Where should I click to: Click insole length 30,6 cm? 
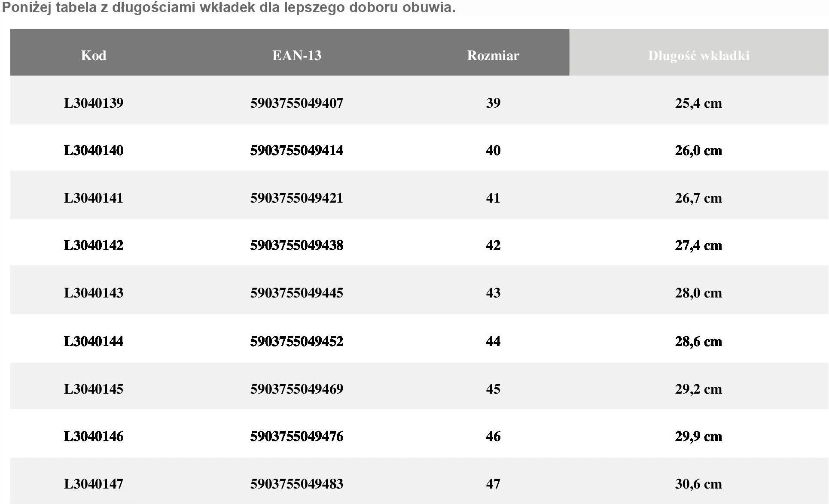tap(698, 484)
